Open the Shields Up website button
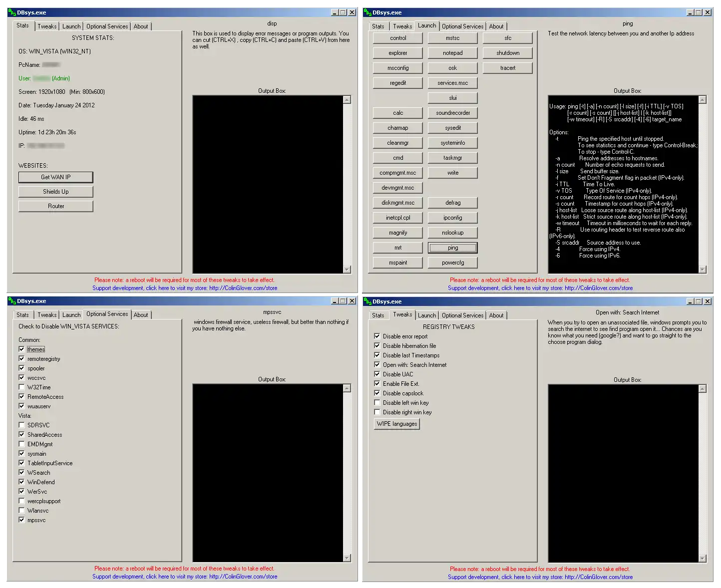Viewport: 721px width, 588px height. click(x=56, y=192)
